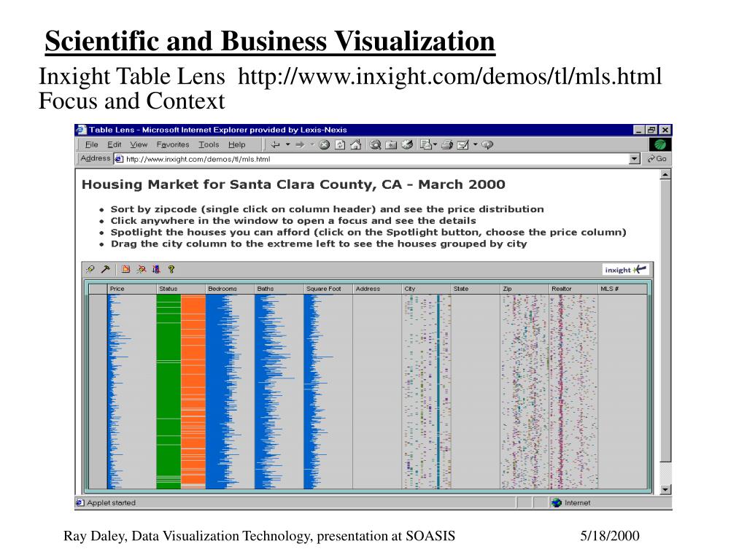The width and height of the screenshot is (747, 560).
Task: Click the Edit page toolbar icon
Action: click(x=463, y=145)
